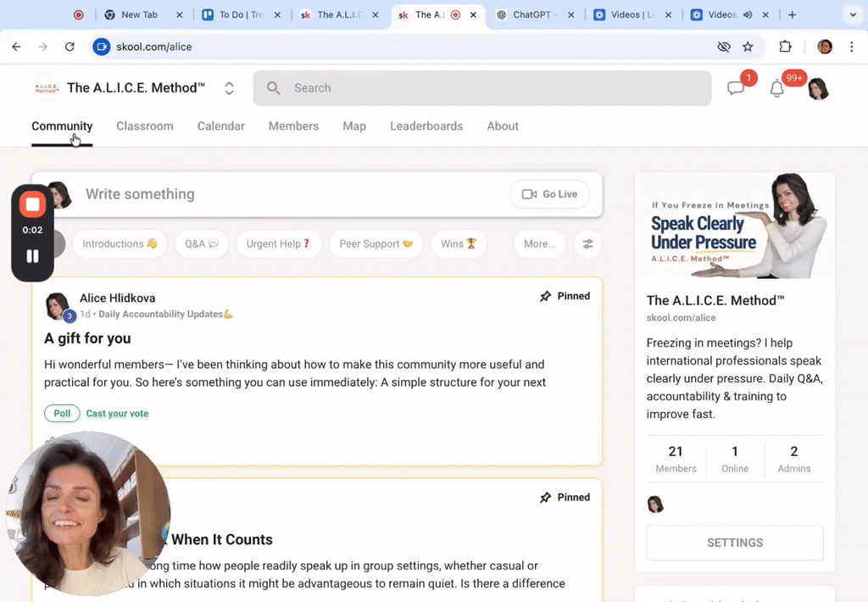Click the Poll badge

(62, 413)
